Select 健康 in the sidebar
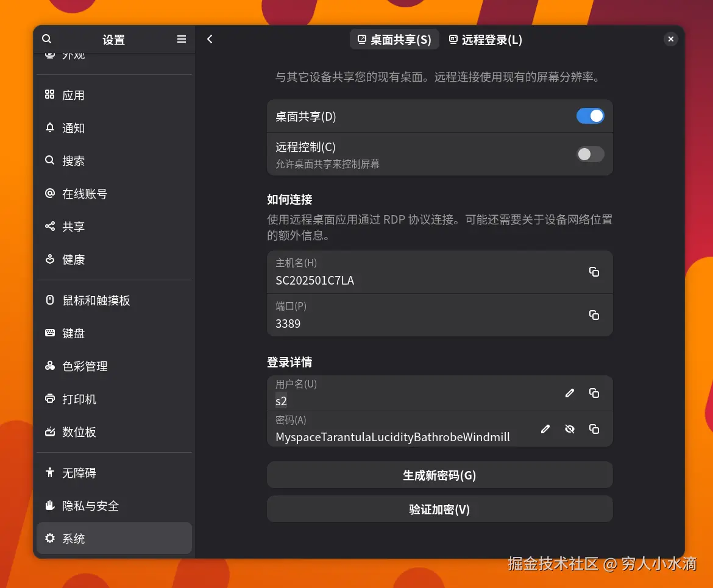Viewport: 713px width, 588px height. [x=114, y=260]
